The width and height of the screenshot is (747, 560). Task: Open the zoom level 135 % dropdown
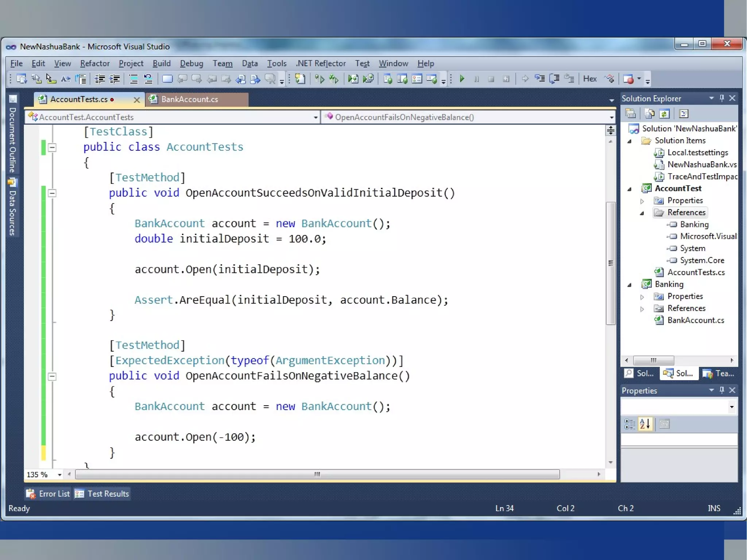59,475
